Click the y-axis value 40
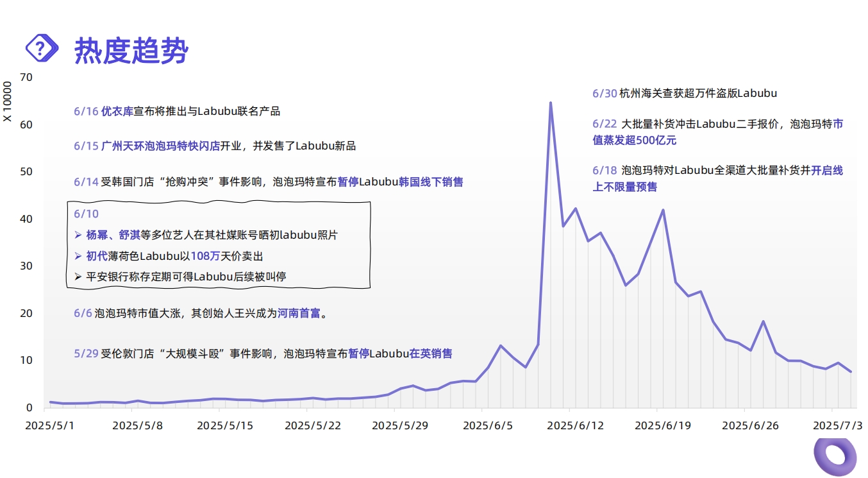Image resolution: width=868 pixels, height=478 pixels. tap(26, 219)
